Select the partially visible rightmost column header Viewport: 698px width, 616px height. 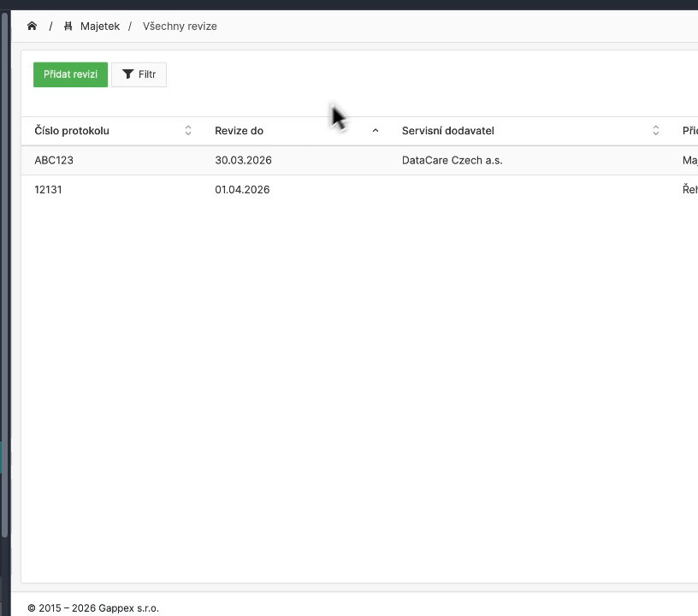[689, 131]
